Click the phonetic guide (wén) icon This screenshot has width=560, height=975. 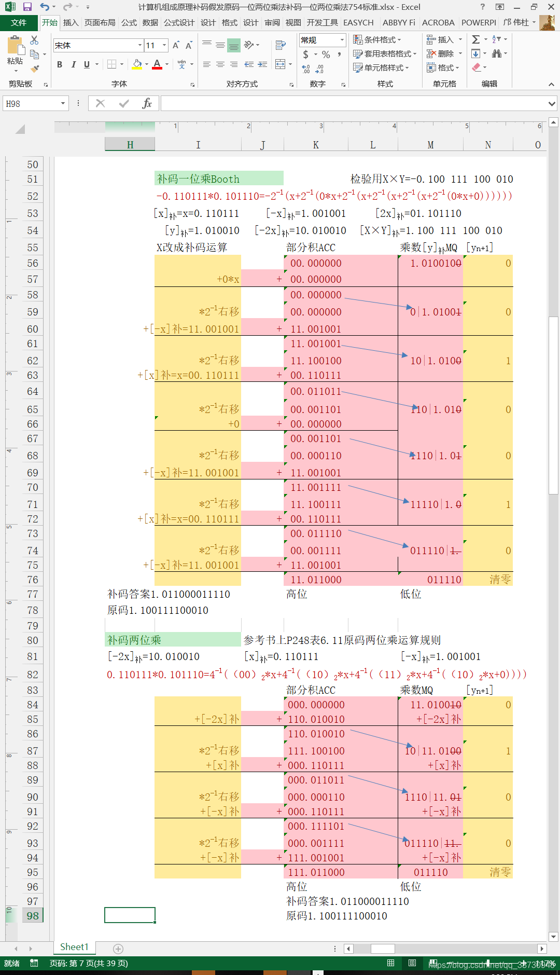[x=181, y=65]
